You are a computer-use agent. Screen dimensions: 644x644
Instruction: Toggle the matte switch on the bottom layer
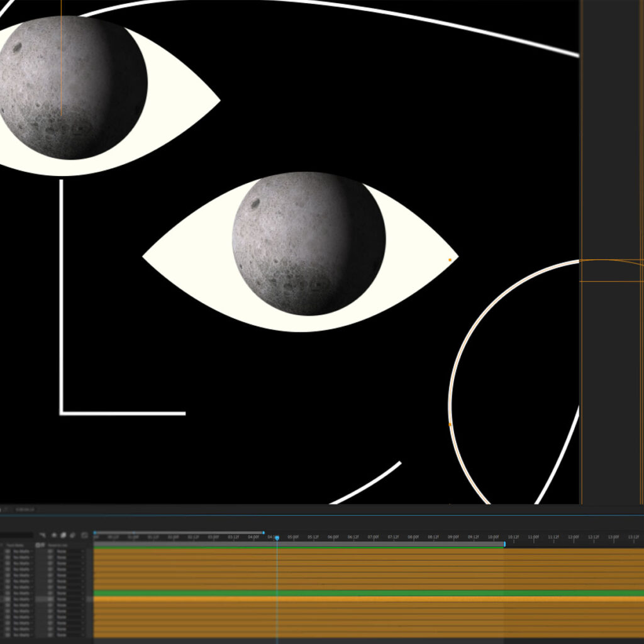[x=8, y=635]
